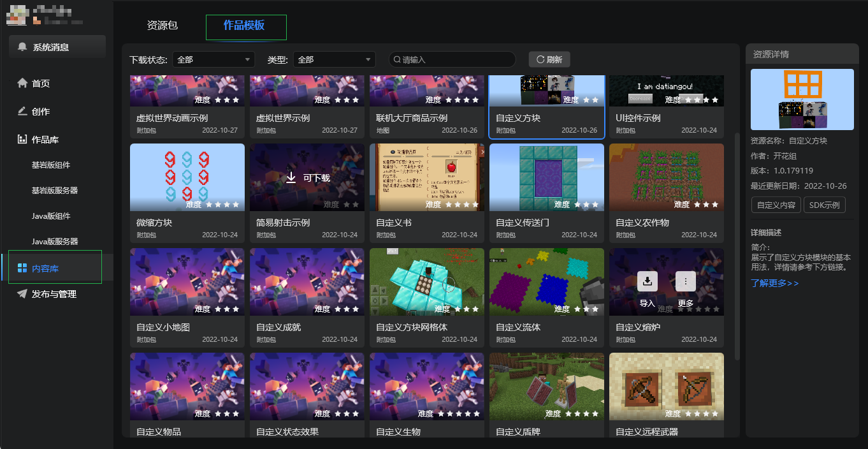
Task: Select UI控件示例 template card
Action: pos(667,107)
